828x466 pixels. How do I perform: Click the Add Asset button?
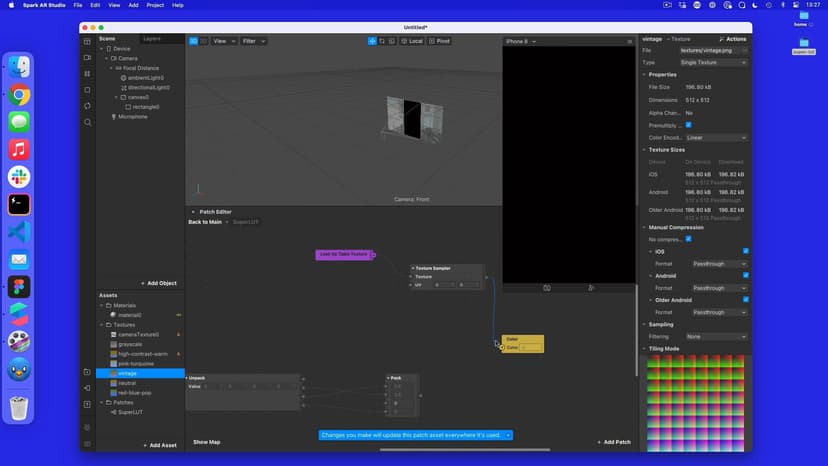click(160, 445)
